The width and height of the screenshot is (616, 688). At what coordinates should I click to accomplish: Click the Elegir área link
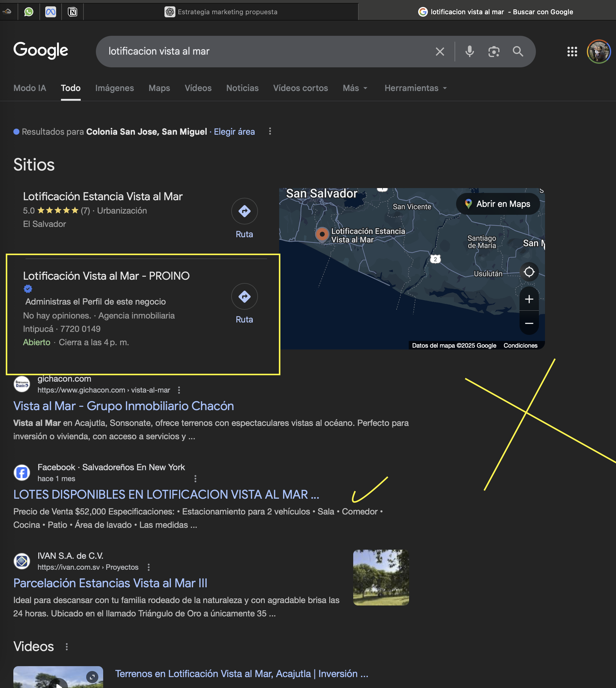tap(234, 132)
